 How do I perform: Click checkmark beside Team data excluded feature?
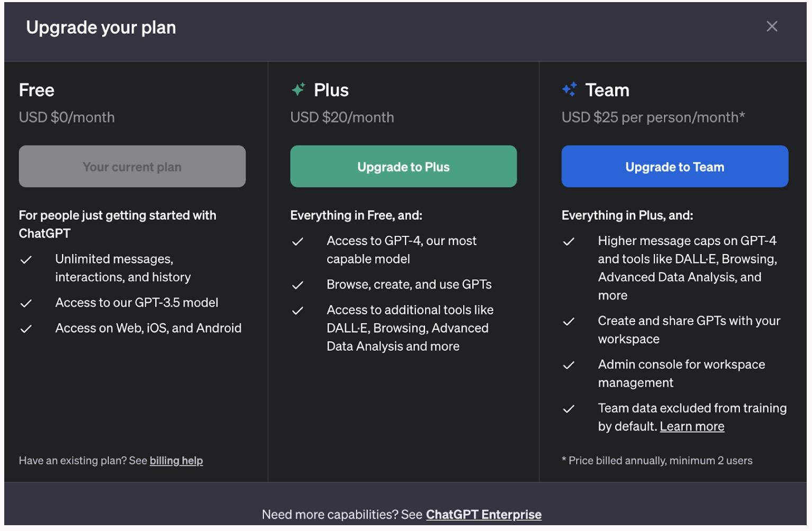pos(569,409)
